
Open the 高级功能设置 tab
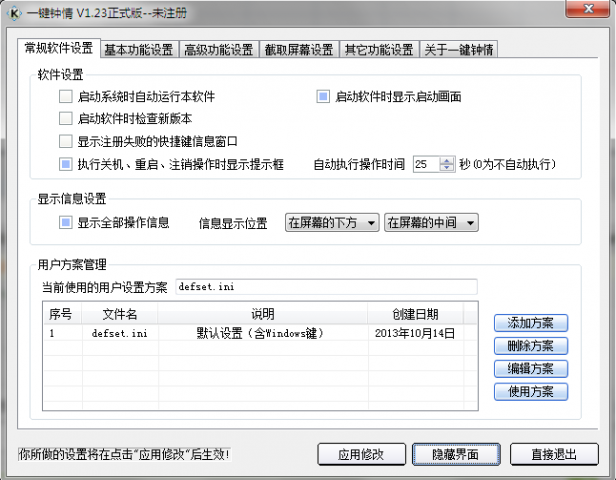pos(218,50)
